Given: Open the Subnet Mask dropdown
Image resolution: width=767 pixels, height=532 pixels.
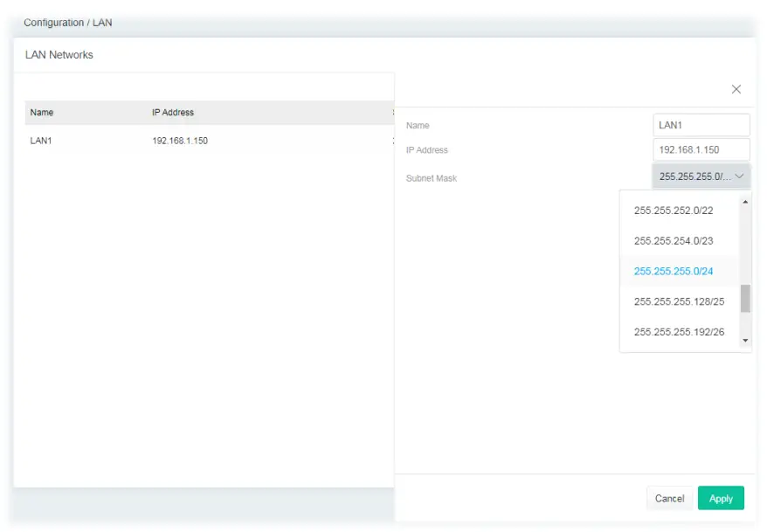Looking at the screenshot, I should [x=701, y=176].
